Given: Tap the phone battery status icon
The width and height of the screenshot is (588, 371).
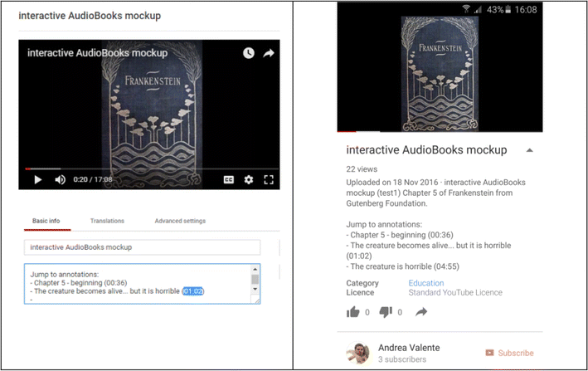Looking at the screenshot, I should point(508,10).
